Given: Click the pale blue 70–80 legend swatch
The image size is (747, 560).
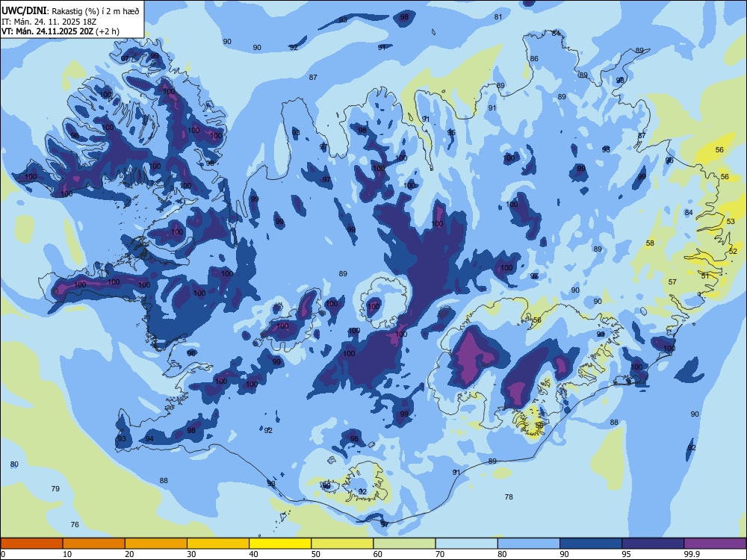Looking at the screenshot, I should point(466,544).
